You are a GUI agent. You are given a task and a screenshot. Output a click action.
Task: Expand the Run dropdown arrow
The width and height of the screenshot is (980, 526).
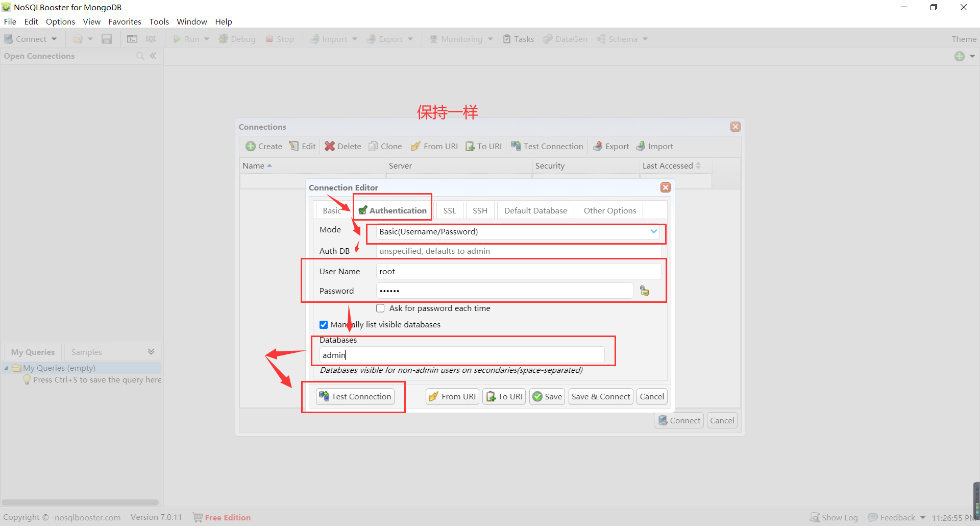click(207, 39)
